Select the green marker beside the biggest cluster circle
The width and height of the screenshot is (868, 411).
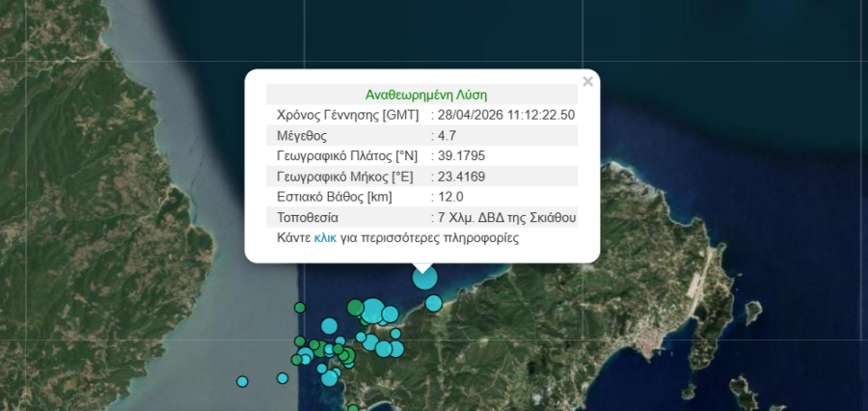355,308
